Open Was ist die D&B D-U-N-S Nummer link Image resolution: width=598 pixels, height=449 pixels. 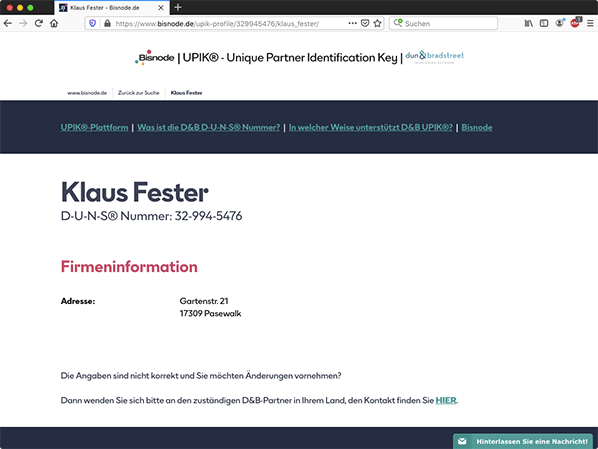point(209,127)
